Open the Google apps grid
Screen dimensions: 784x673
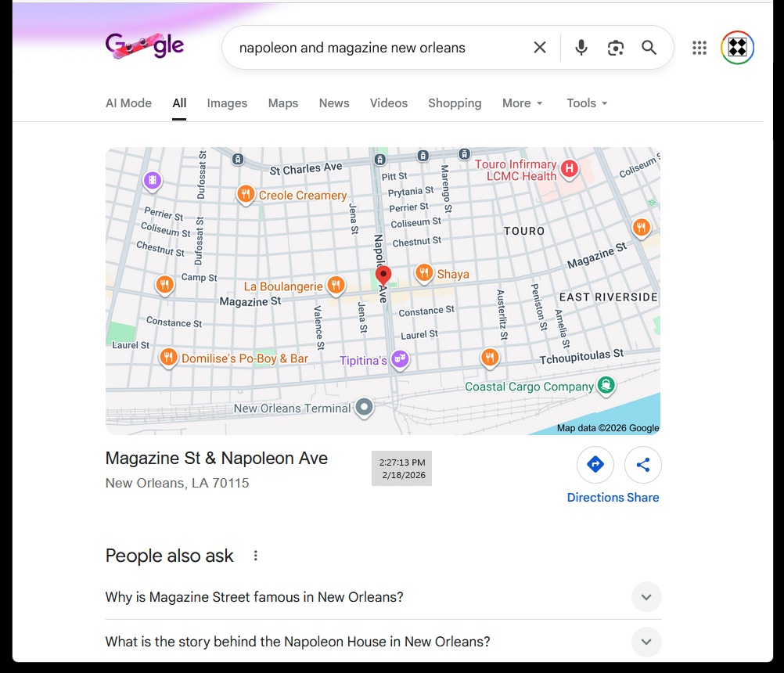point(699,48)
